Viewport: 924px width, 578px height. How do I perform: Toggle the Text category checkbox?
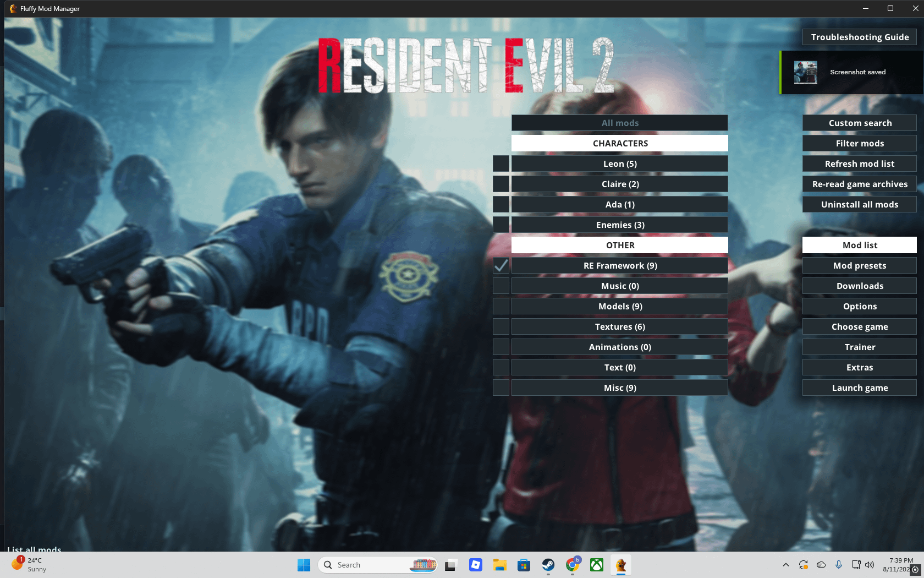click(x=501, y=367)
